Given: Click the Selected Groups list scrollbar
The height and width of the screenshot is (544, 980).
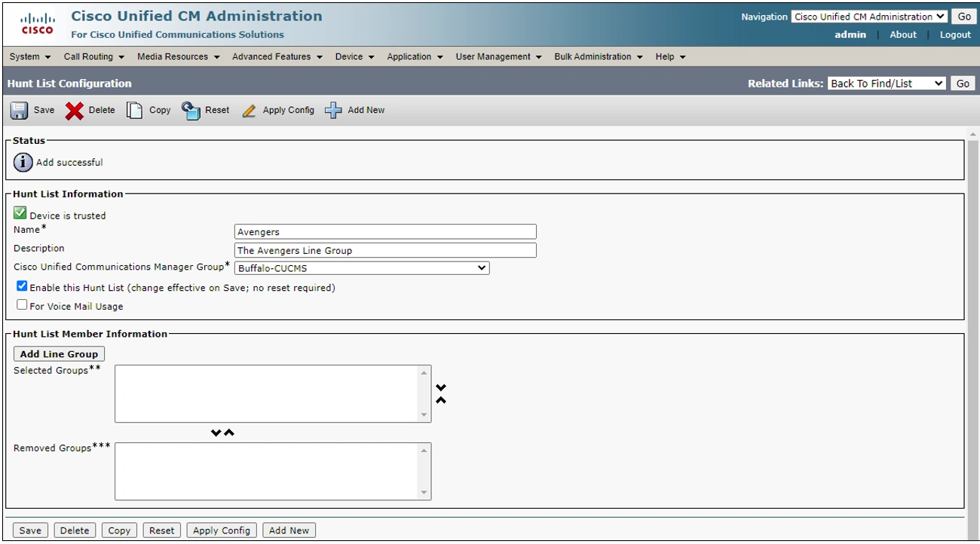Looking at the screenshot, I should 425,394.
